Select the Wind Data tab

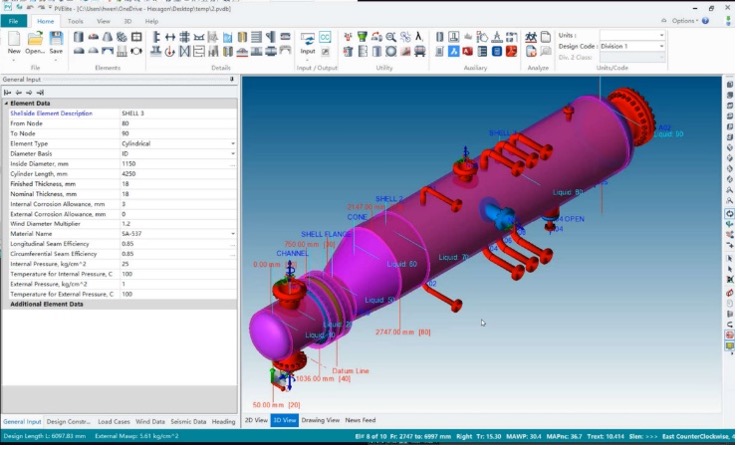click(x=150, y=422)
